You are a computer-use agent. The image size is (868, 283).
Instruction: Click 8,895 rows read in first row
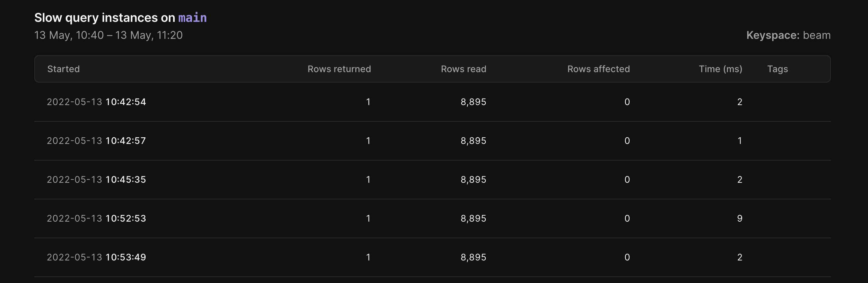tap(473, 102)
